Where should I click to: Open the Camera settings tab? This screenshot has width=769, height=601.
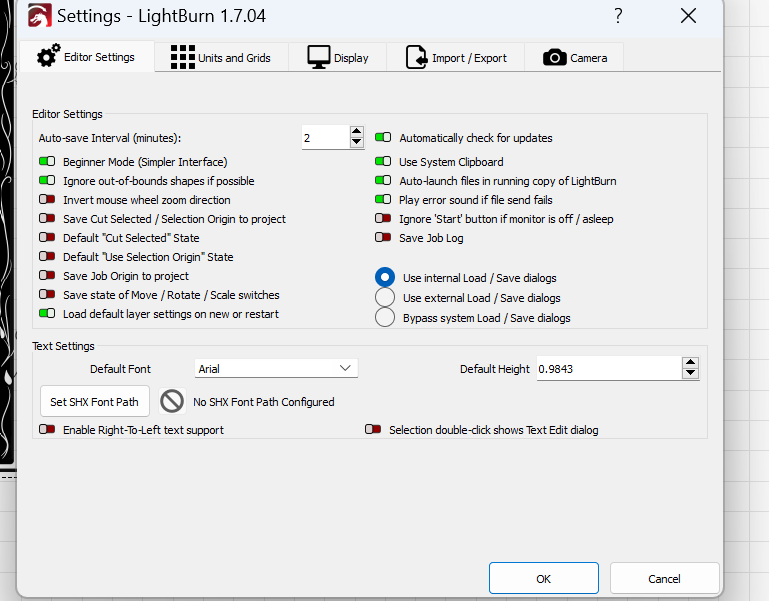coord(574,57)
